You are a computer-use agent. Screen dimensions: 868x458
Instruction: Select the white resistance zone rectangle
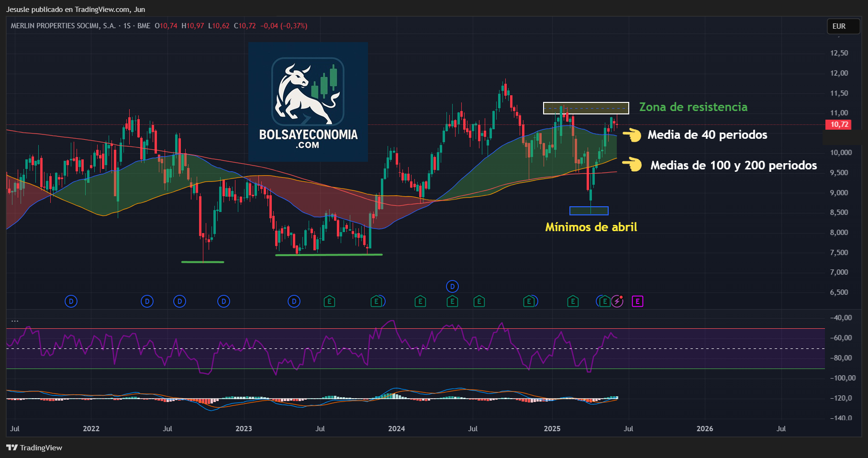click(x=586, y=108)
